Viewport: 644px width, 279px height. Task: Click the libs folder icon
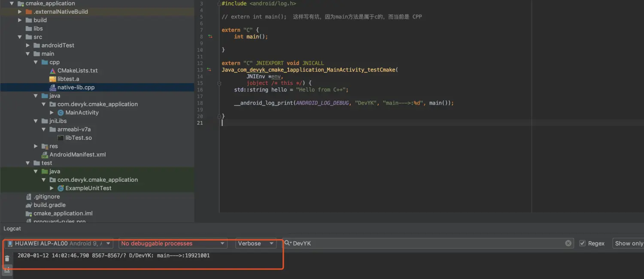click(x=29, y=29)
